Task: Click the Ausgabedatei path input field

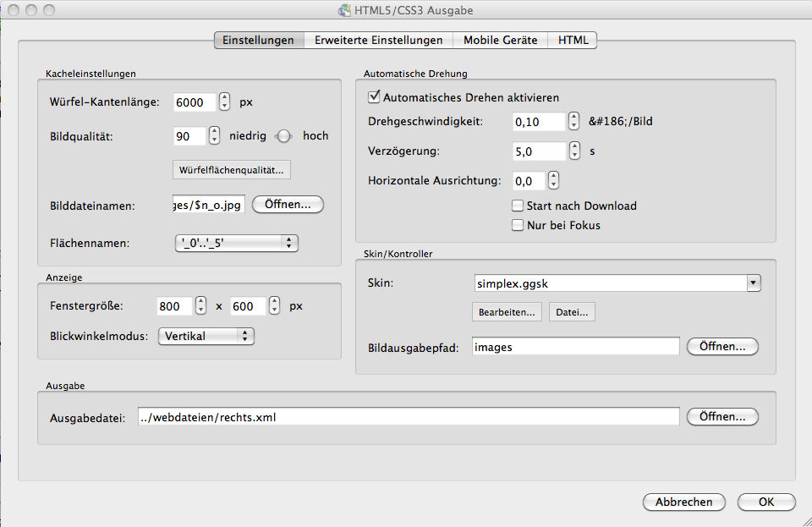Action: (x=407, y=417)
